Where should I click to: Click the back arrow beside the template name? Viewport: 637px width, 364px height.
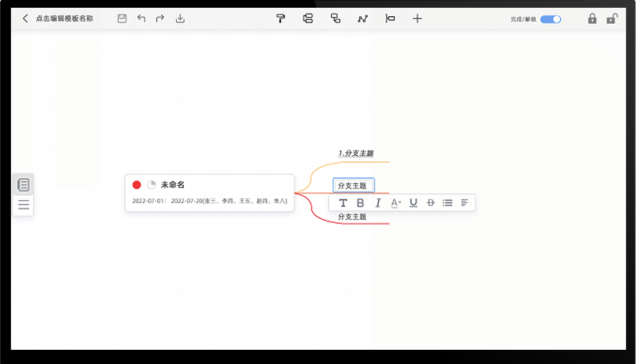tap(25, 18)
